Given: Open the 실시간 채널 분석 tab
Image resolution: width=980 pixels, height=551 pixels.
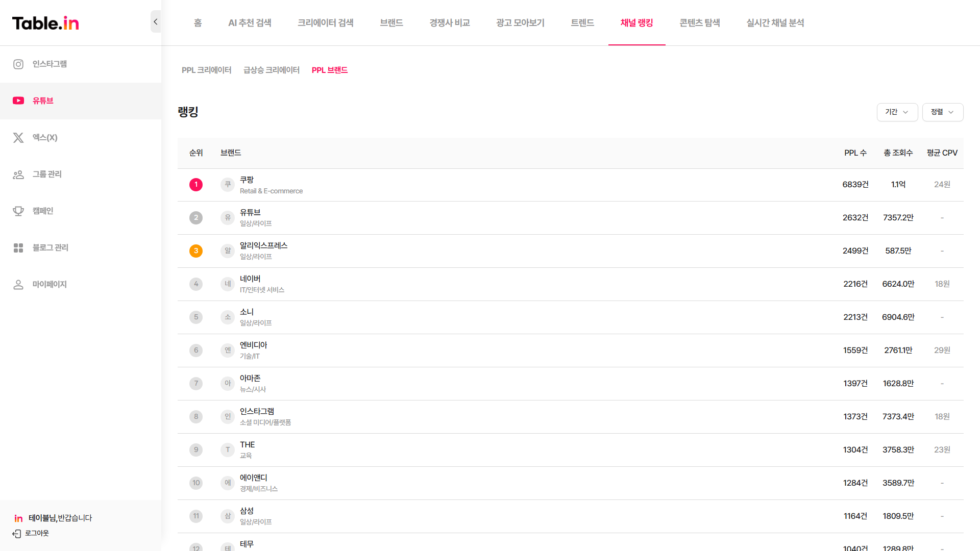Looking at the screenshot, I should [x=775, y=23].
